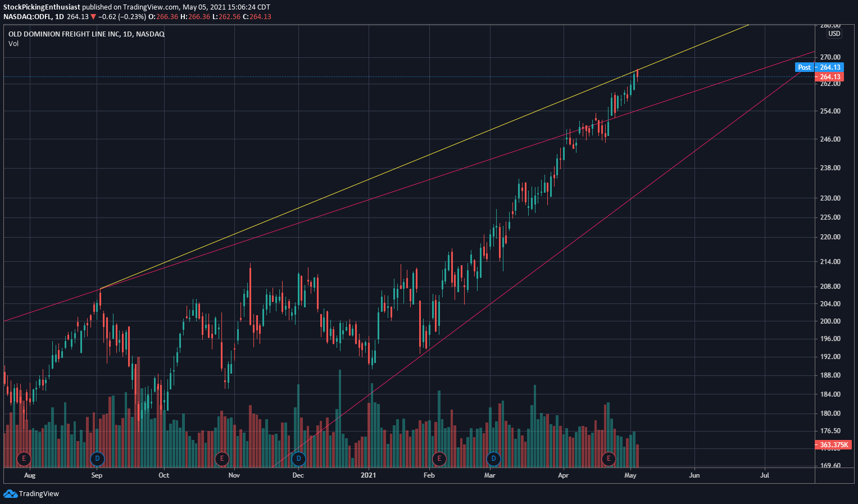Click the dividend D marker above Sep
858x504 pixels.
pos(97,458)
